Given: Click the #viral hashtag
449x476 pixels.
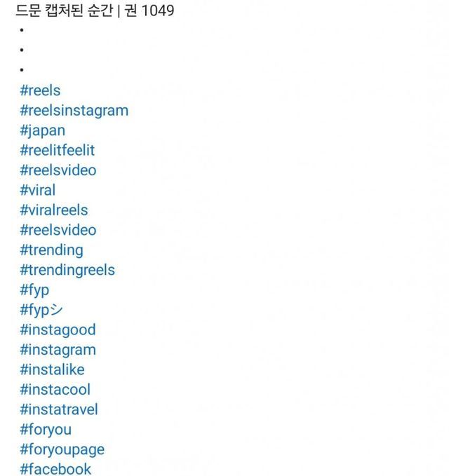Looking at the screenshot, I should pyautogui.click(x=37, y=190).
